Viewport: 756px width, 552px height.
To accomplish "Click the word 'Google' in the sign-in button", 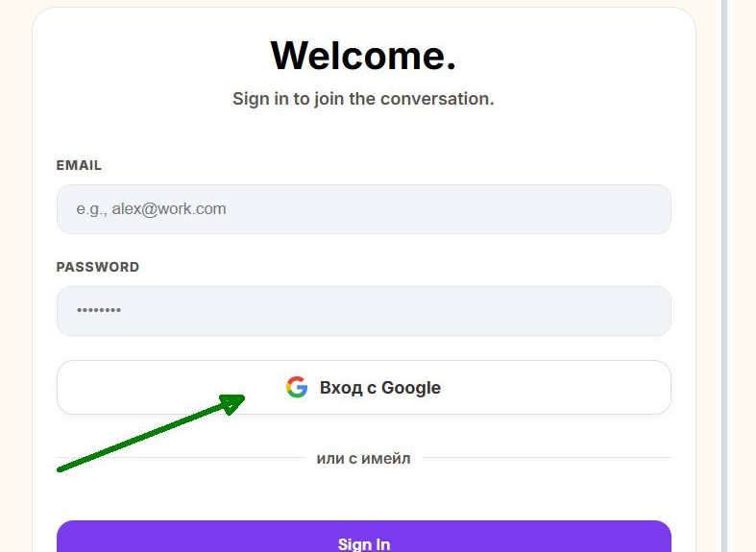I will (x=411, y=388).
